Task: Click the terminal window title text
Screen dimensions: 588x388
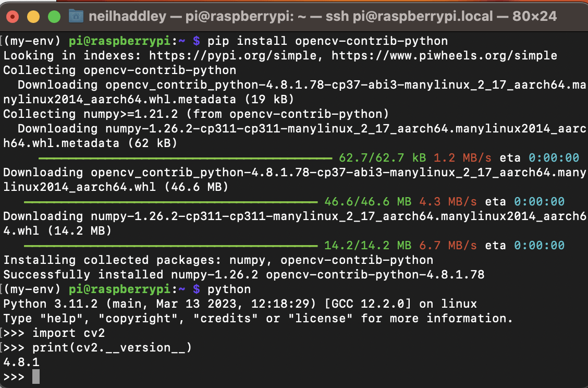Action: click(x=323, y=16)
